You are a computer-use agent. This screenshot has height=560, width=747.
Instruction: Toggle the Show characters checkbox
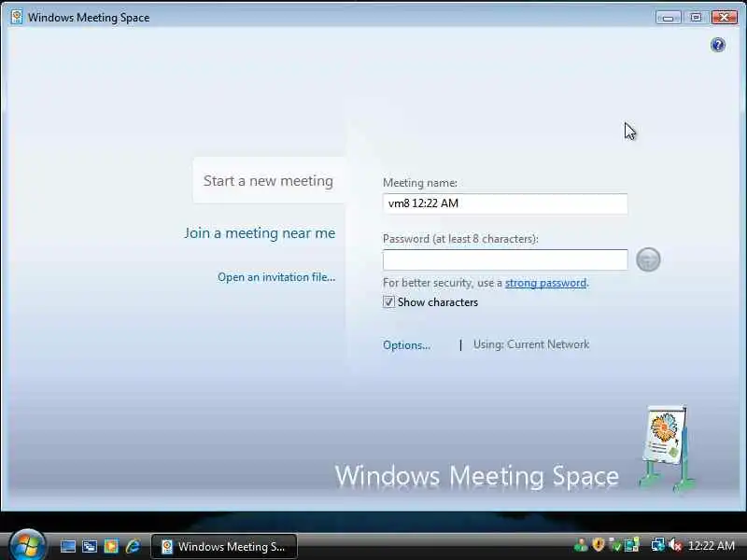(388, 301)
